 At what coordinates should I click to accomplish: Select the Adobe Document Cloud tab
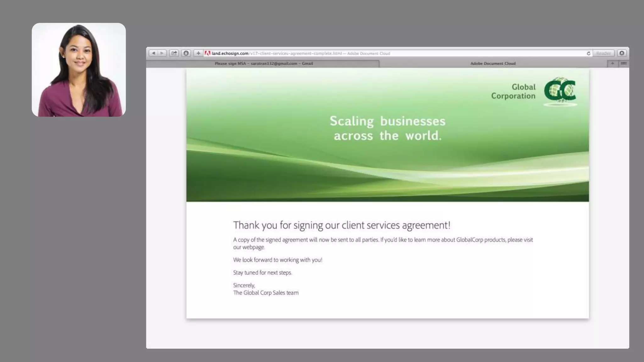click(492, 63)
